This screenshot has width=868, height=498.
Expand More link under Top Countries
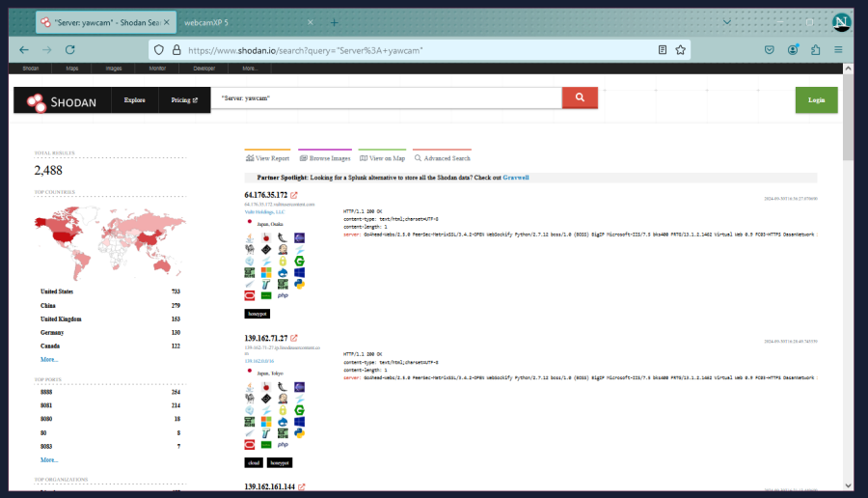point(49,359)
